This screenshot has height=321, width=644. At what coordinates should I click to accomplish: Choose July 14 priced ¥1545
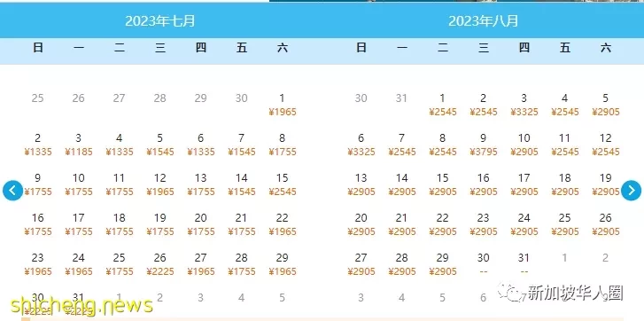[x=242, y=184]
